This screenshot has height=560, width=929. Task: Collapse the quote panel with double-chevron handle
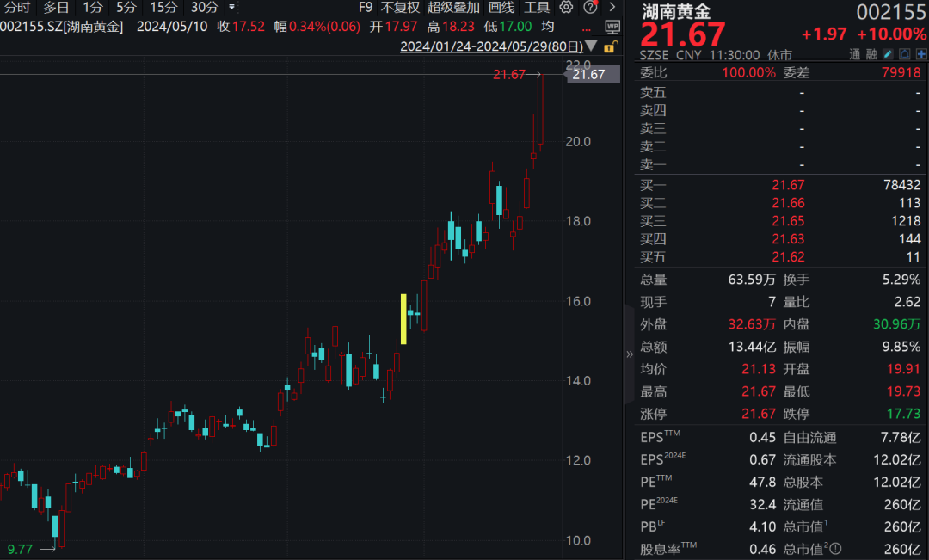pyautogui.click(x=629, y=354)
